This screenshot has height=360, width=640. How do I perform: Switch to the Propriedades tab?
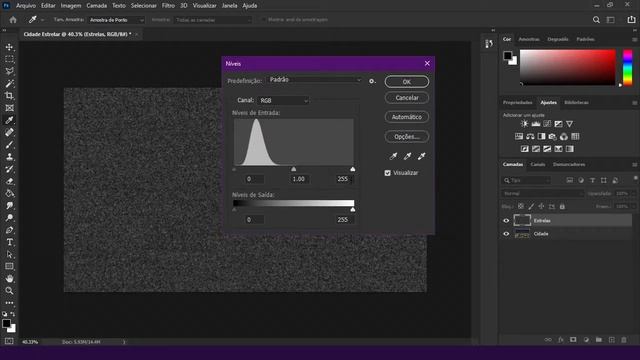click(x=518, y=102)
